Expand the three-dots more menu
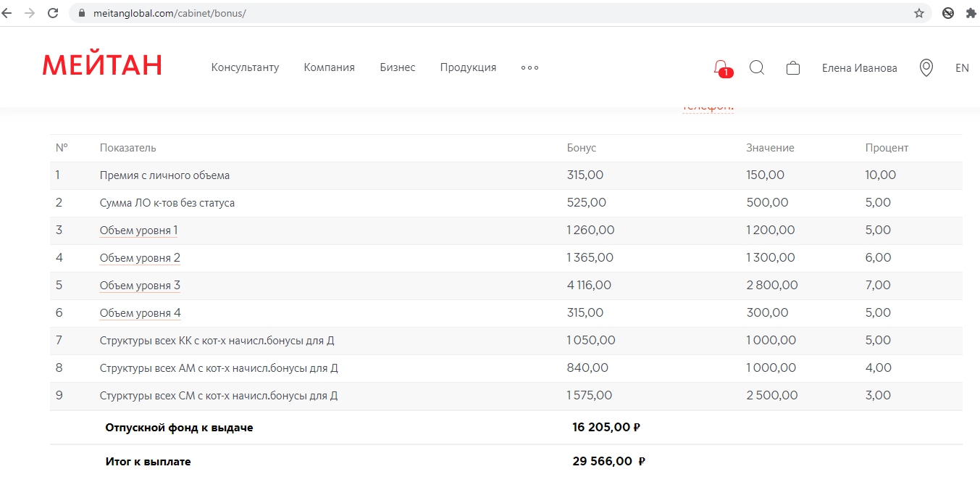980x490 pixels. [x=529, y=67]
